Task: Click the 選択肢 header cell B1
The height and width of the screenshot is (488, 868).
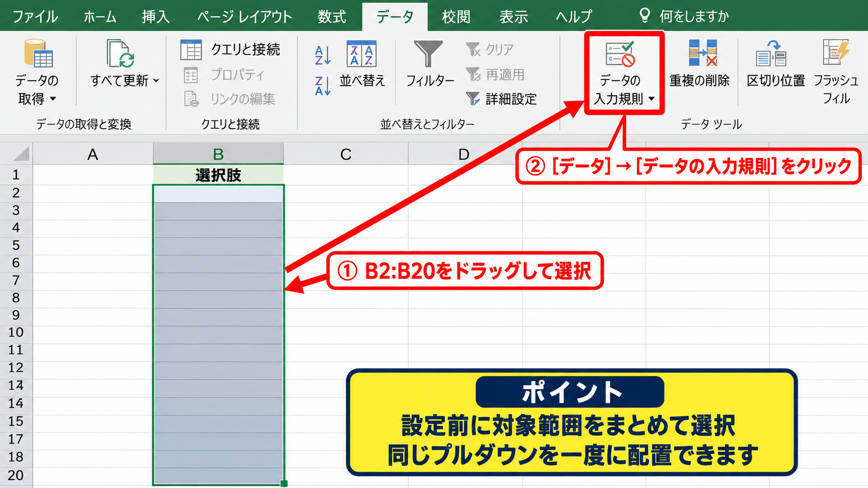Action: pyautogui.click(x=219, y=175)
